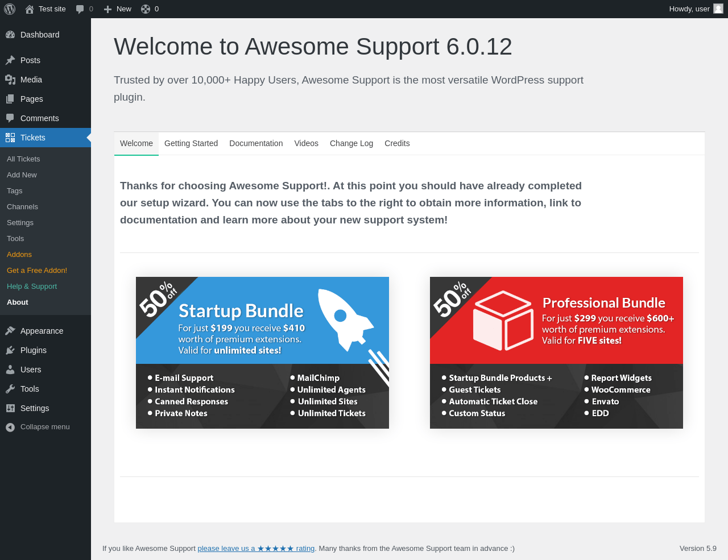This screenshot has height=560, width=728.
Task: Click the Tickets grid icon
Action: click(x=10, y=138)
